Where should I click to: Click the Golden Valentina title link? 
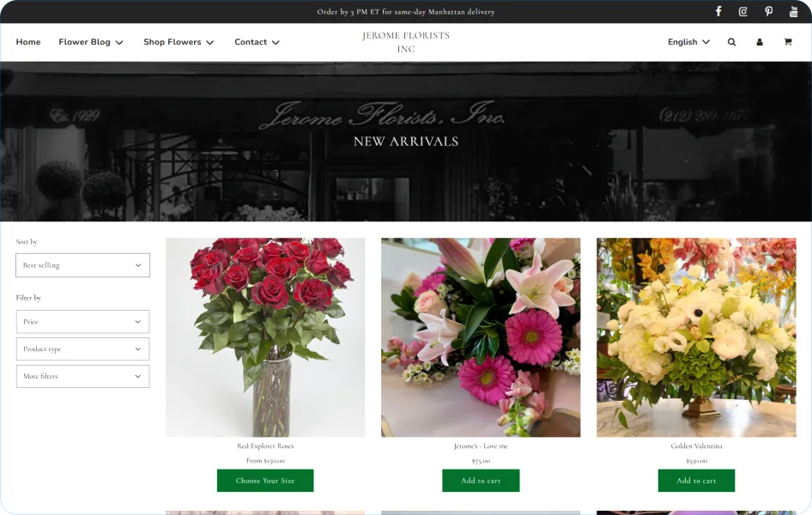point(696,445)
